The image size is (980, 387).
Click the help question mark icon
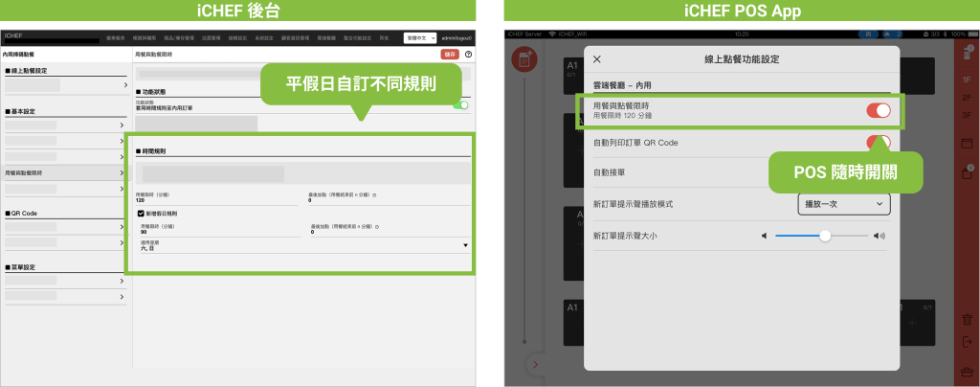pos(468,55)
